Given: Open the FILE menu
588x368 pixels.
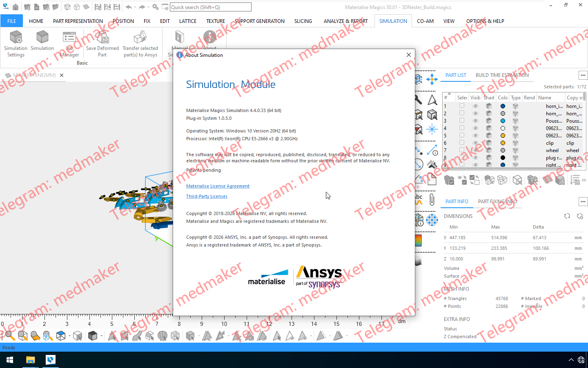Looking at the screenshot, I should tap(12, 21).
